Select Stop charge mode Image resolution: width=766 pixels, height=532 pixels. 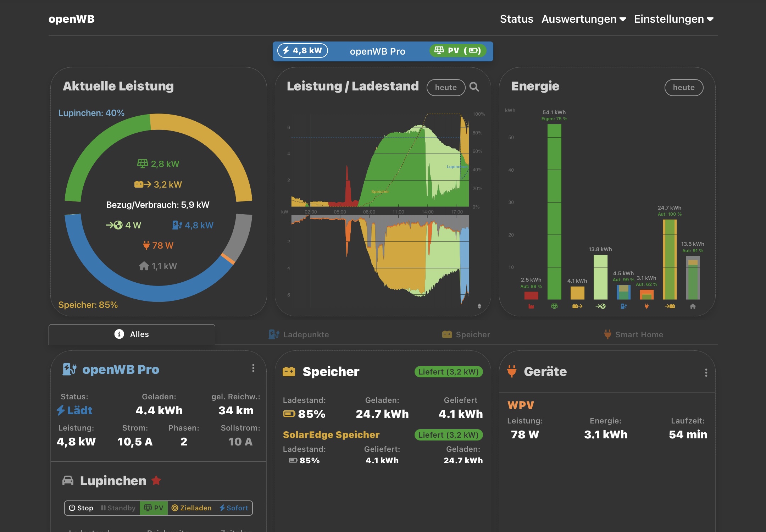pos(81,508)
